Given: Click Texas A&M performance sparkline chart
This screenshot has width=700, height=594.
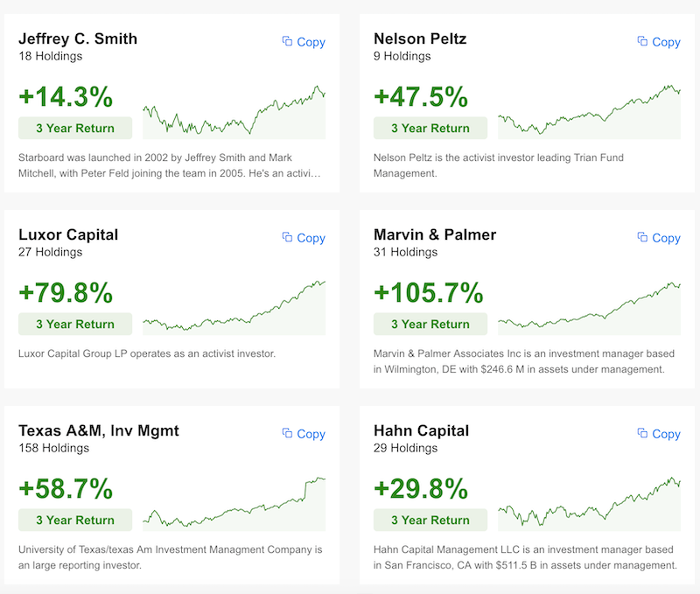Looking at the screenshot, I should tap(234, 505).
